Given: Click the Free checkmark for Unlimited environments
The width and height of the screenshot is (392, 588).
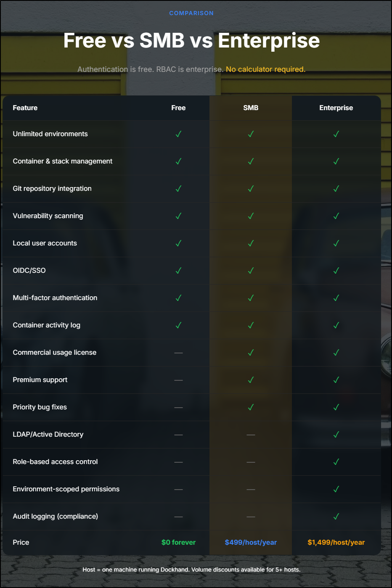Looking at the screenshot, I should (178, 134).
